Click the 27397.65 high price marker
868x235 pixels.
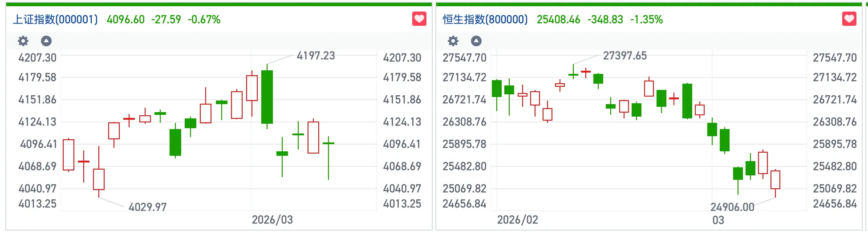click(x=625, y=56)
